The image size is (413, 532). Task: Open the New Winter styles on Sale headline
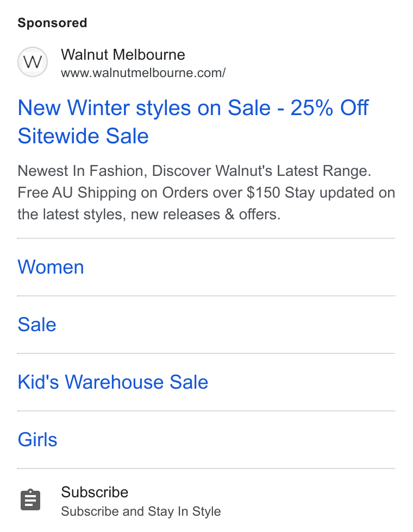[144, 108]
